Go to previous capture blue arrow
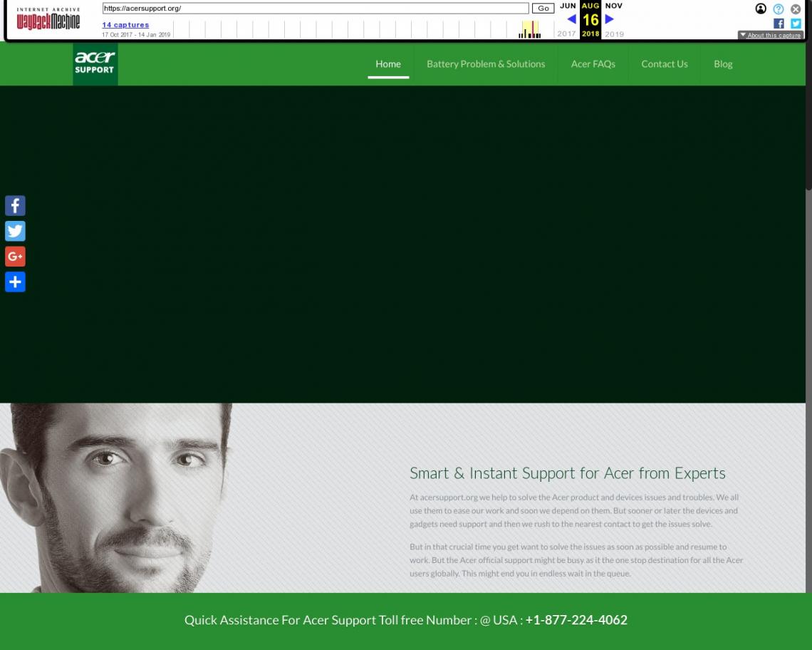Viewport: 812px width, 650px height. point(571,19)
